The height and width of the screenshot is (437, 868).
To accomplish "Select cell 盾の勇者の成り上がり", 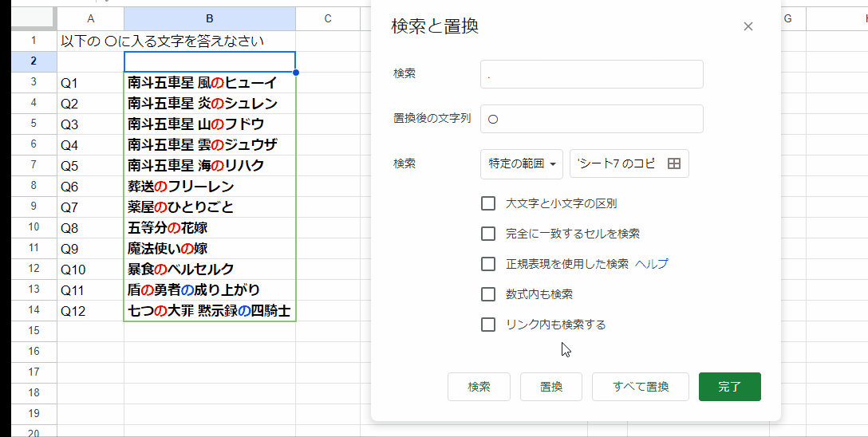I will click(x=210, y=289).
